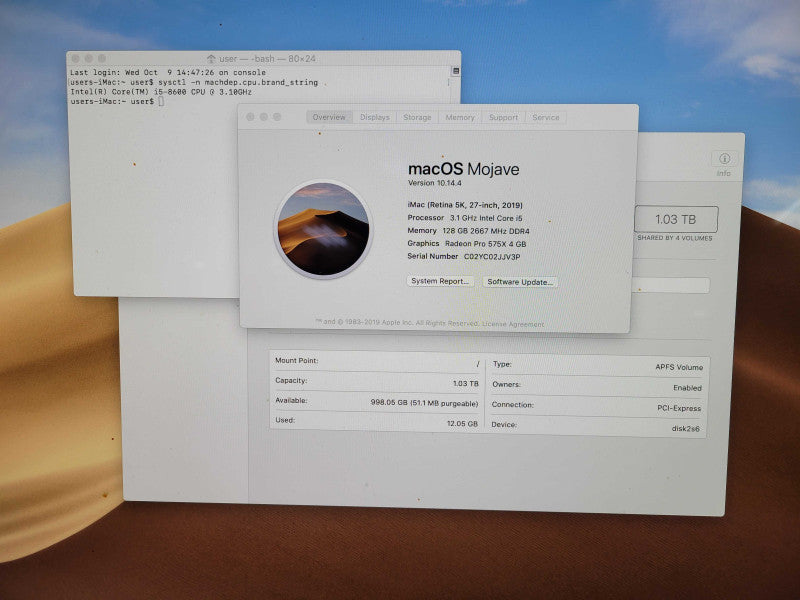Close the Terminal window
This screenshot has height=600, width=800.
coord(76,59)
